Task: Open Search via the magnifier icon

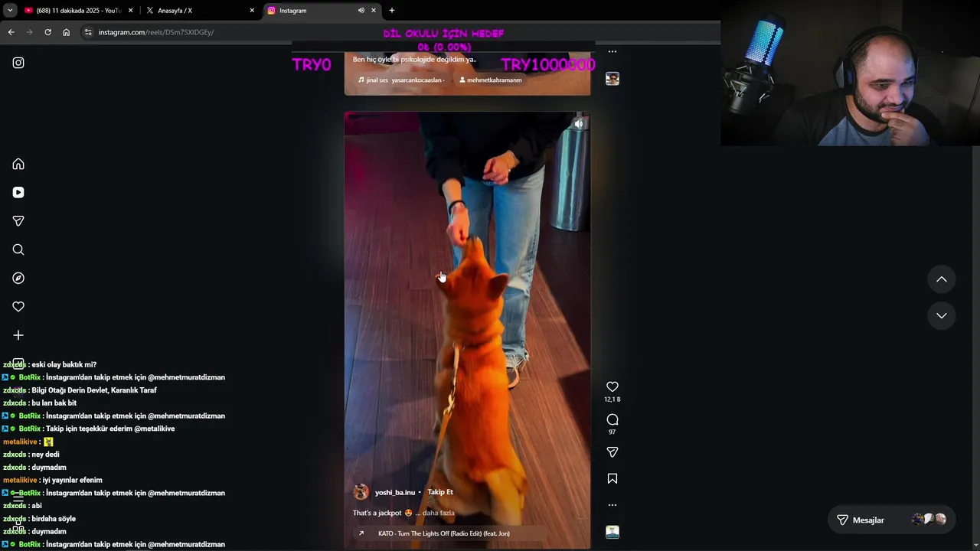Action: [x=18, y=249]
